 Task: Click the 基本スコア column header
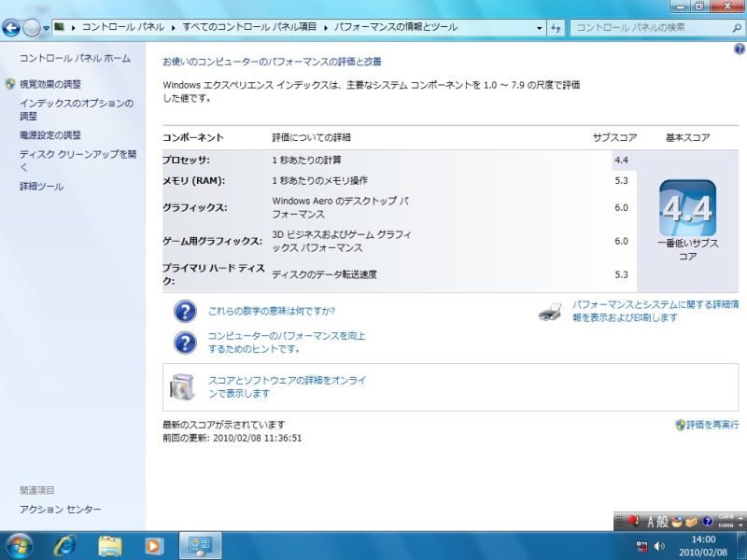point(687,137)
